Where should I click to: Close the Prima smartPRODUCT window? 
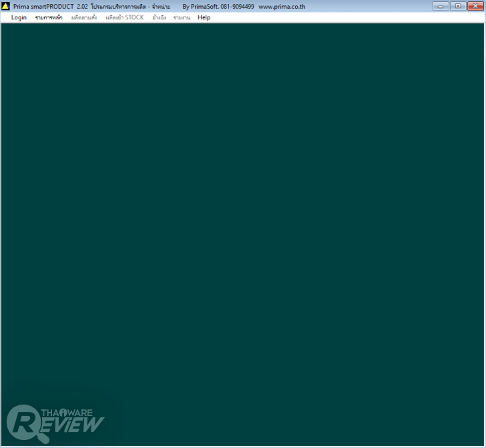pos(475,6)
